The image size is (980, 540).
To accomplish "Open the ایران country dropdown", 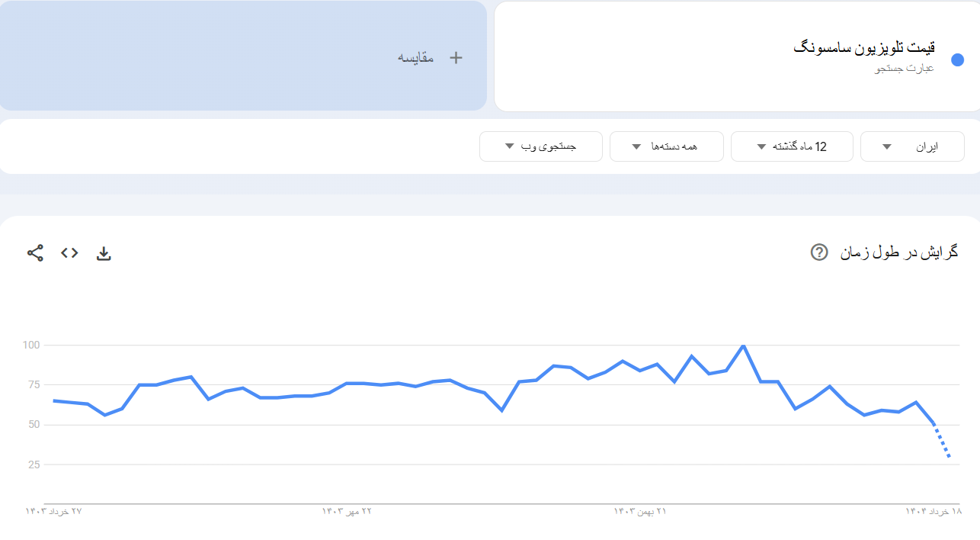I will coord(911,146).
